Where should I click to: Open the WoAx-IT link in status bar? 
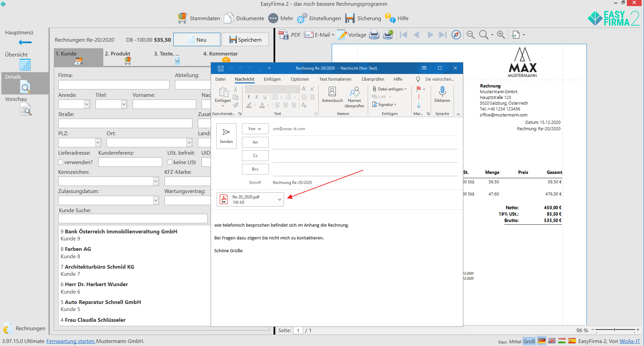pos(630,341)
